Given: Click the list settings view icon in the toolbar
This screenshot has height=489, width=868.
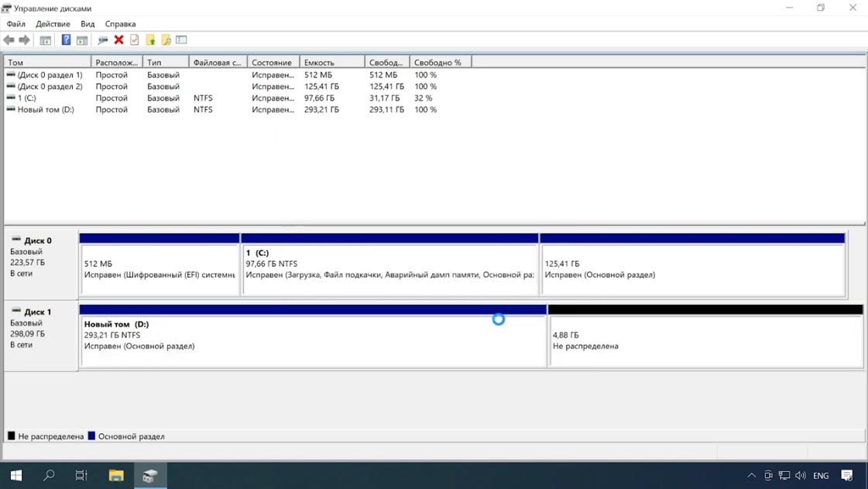Looking at the screenshot, I should pyautogui.click(x=181, y=39).
